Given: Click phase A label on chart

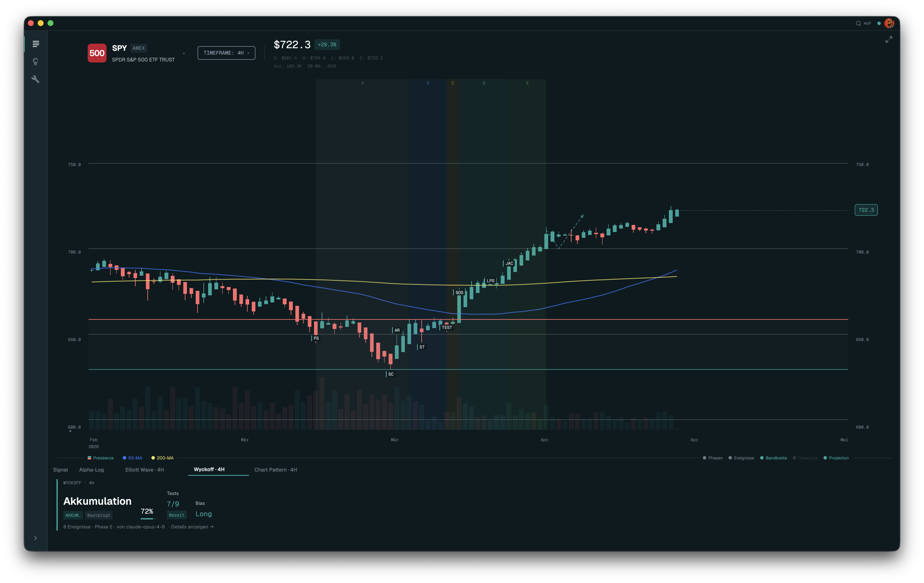Looking at the screenshot, I should pyautogui.click(x=362, y=83).
